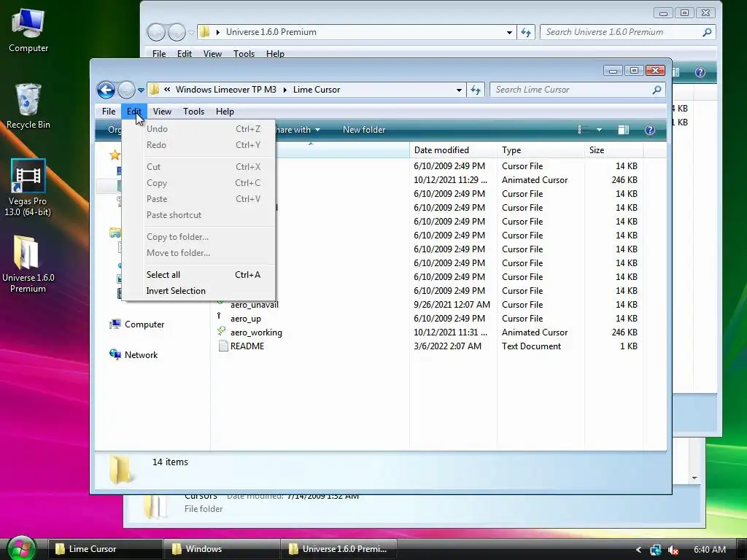Image resolution: width=747 pixels, height=560 pixels.
Task: Open help from Lime Cursor command bar
Action: [650, 130]
